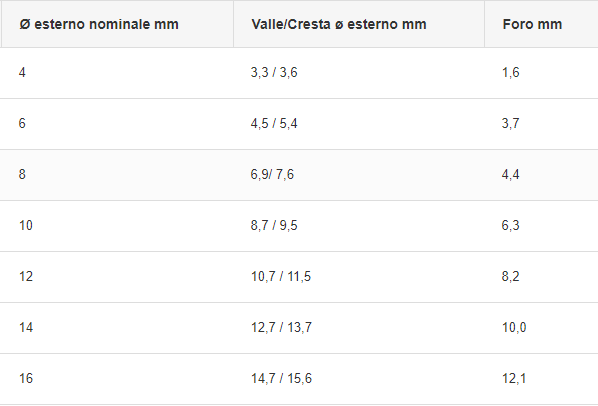Click the cell showing 10,7 / 11,5
Viewport: 598px width, 406px height.
(x=281, y=276)
